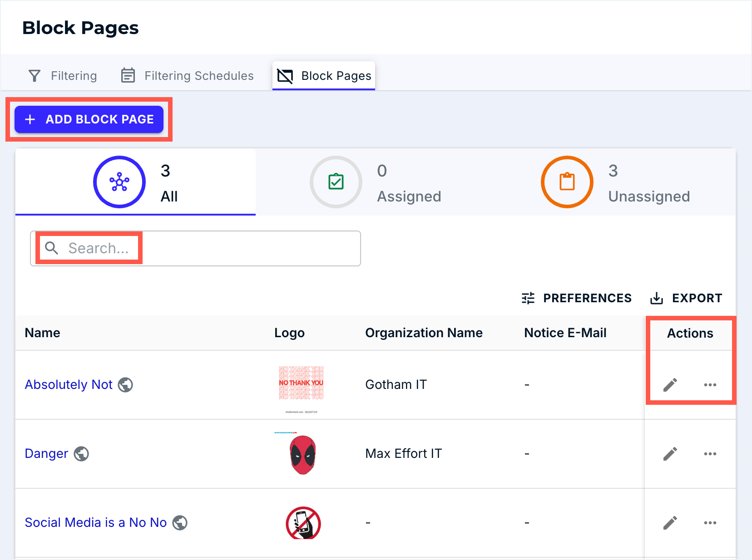Show Unassigned block pages

pyautogui.click(x=615, y=182)
